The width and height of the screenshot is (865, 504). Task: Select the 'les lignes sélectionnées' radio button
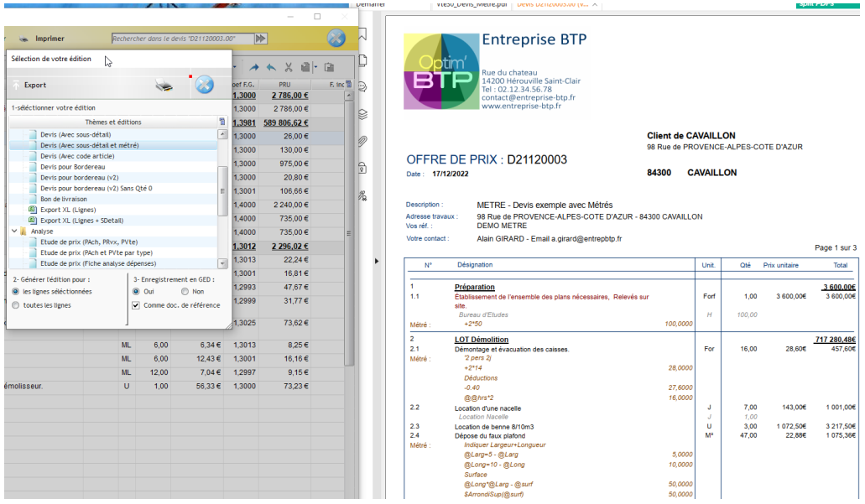16,291
